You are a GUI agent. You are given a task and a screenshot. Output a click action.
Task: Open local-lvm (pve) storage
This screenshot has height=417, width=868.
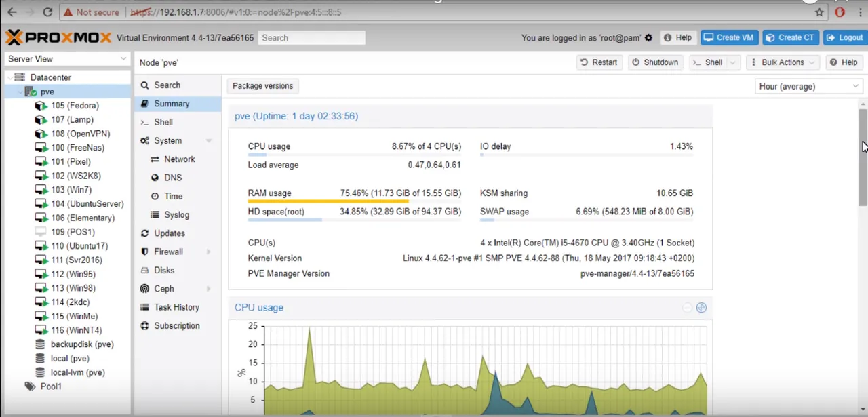point(78,372)
